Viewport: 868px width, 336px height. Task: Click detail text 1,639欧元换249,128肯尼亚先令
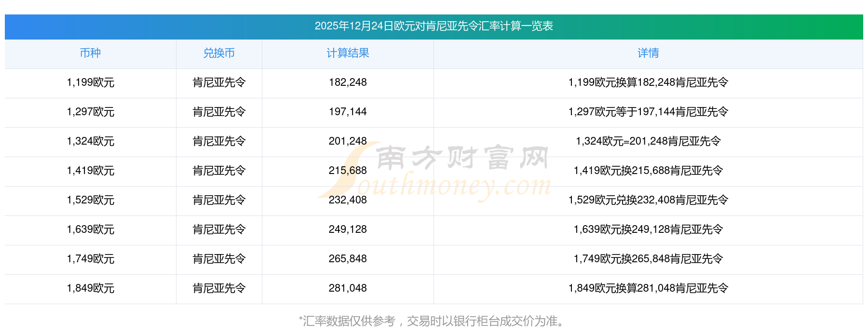[x=648, y=229]
